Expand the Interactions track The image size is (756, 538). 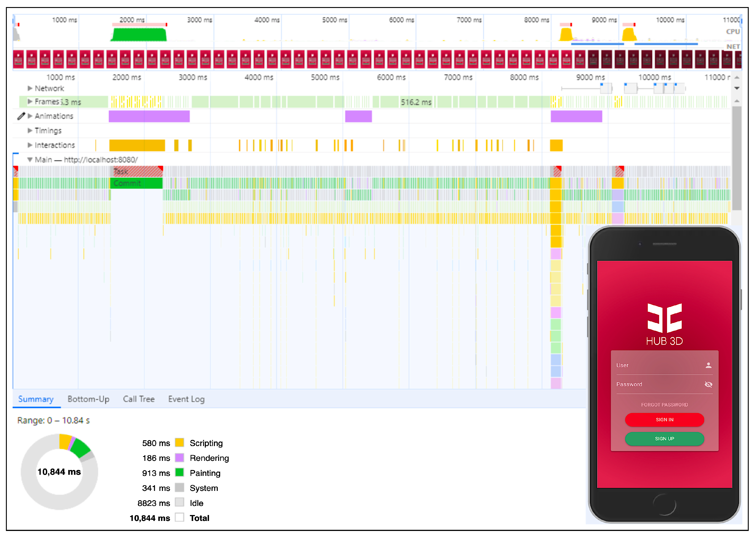30,145
